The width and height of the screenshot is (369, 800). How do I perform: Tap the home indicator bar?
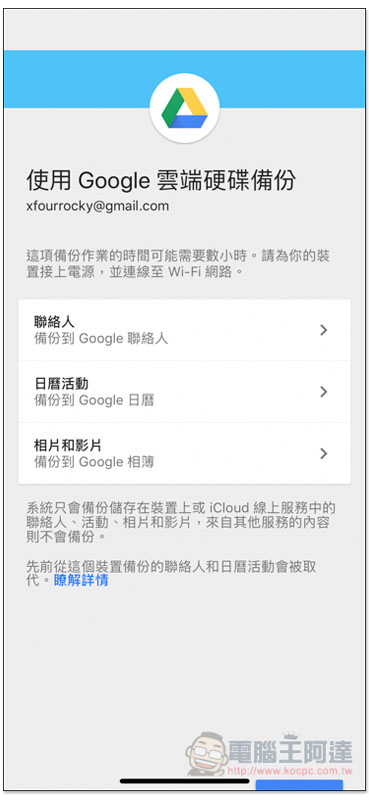pos(185,781)
